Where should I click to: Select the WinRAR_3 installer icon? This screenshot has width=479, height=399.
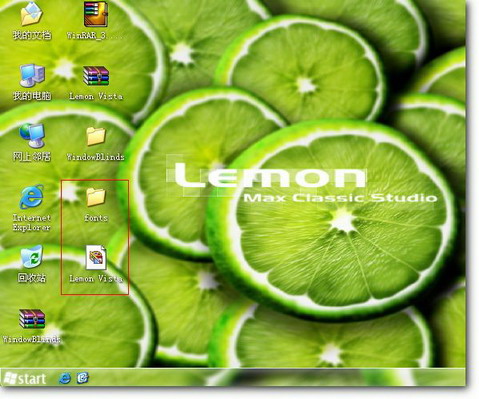click(96, 14)
